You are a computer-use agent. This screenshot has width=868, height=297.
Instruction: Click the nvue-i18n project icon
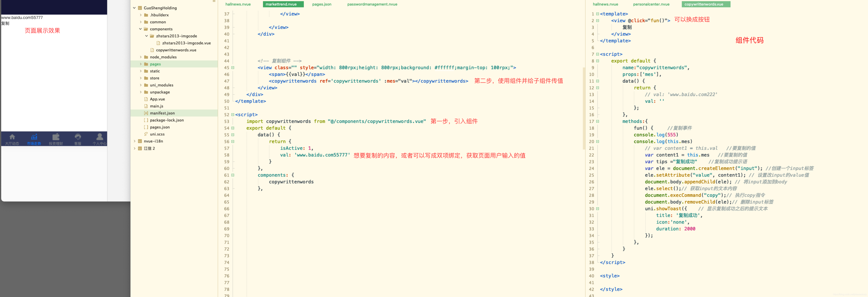coord(140,141)
